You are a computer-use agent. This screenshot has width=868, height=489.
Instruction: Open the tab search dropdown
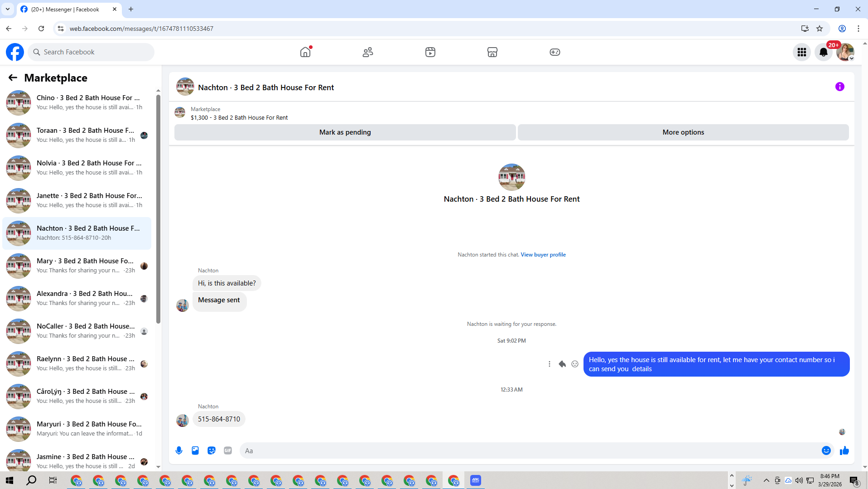click(x=8, y=9)
